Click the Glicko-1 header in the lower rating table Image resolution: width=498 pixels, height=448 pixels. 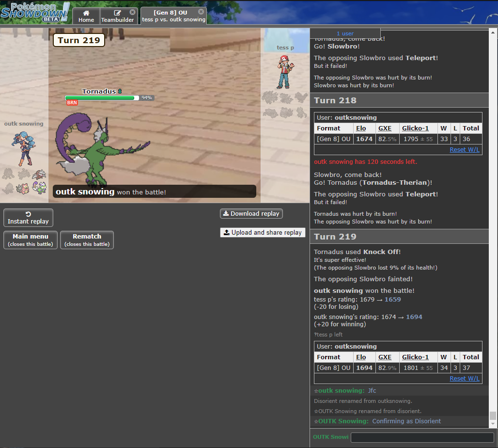coord(415,357)
